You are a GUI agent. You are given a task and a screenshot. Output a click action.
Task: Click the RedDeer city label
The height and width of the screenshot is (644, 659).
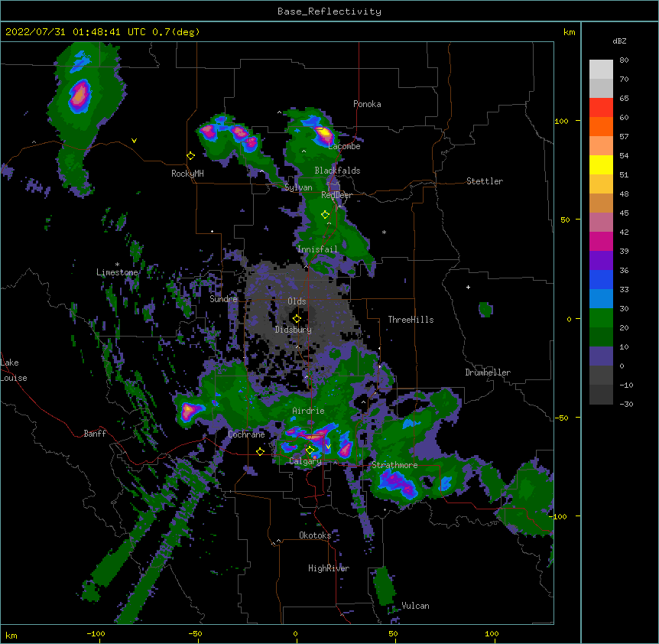pyautogui.click(x=336, y=195)
